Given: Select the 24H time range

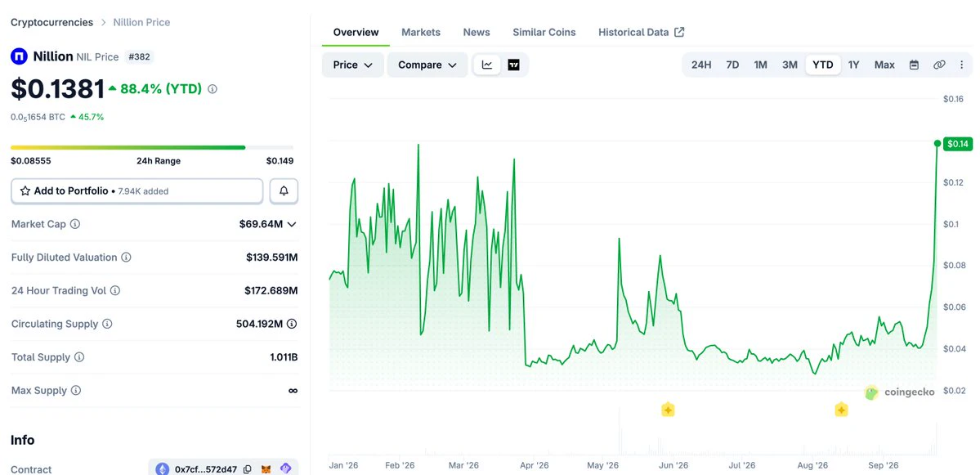Looking at the screenshot, I should (x=701, y=65).
